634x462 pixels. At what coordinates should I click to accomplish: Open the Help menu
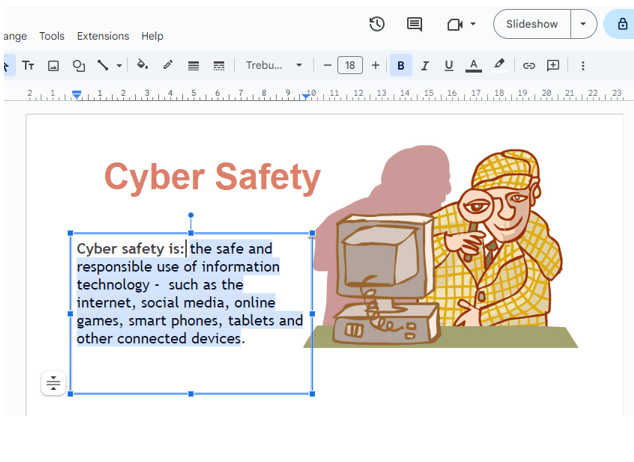click(x=152, y=36)
